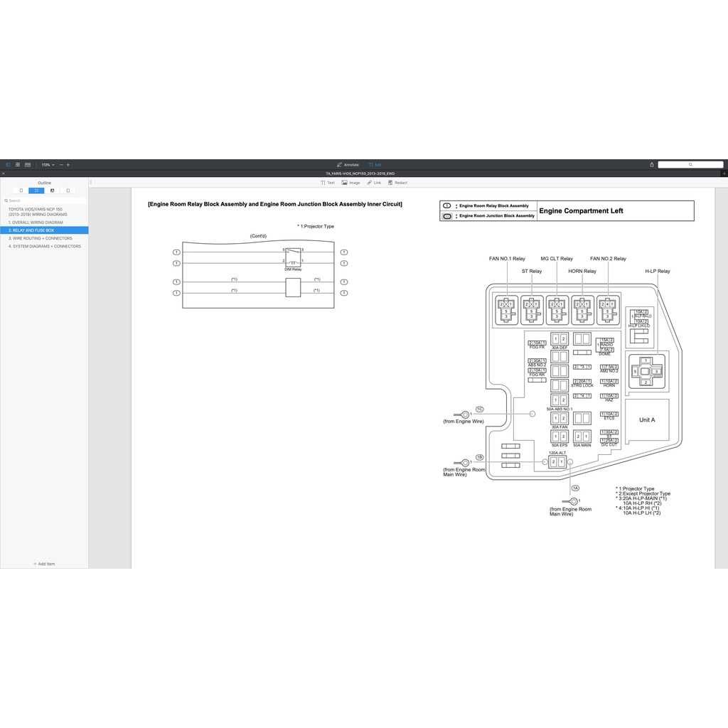
Task: Switch to single page layout icon
Action: [x=18, y=165]
